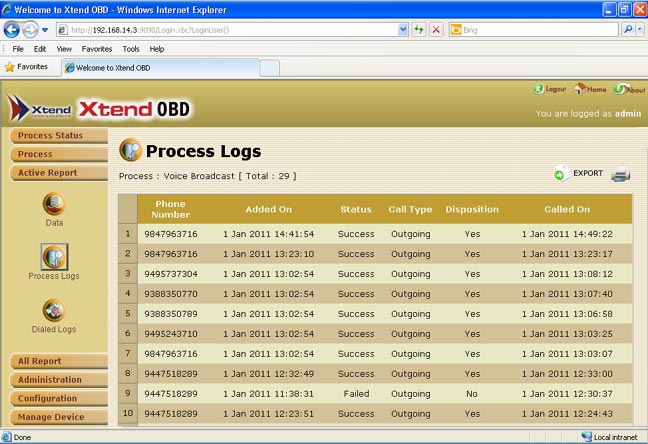Open the All Report sidebar button
The width and height of the screenshot is (648, 444).
[x=59, y=361]
